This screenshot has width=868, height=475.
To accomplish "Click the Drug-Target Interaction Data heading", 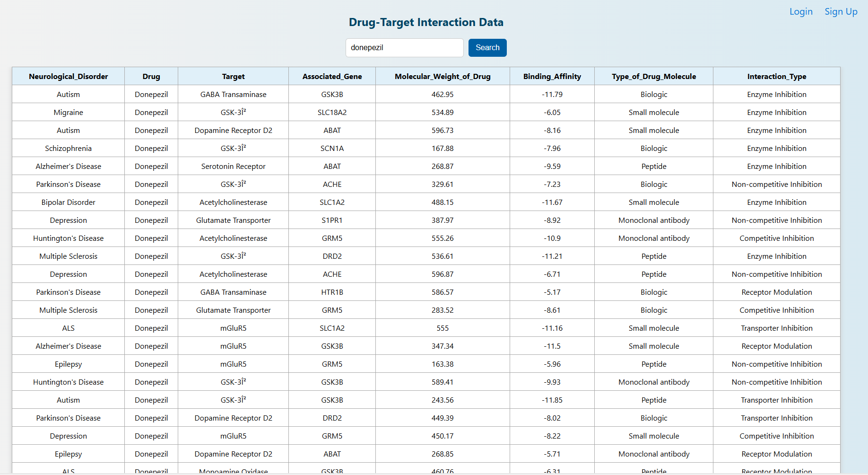I will coord(426,22).
